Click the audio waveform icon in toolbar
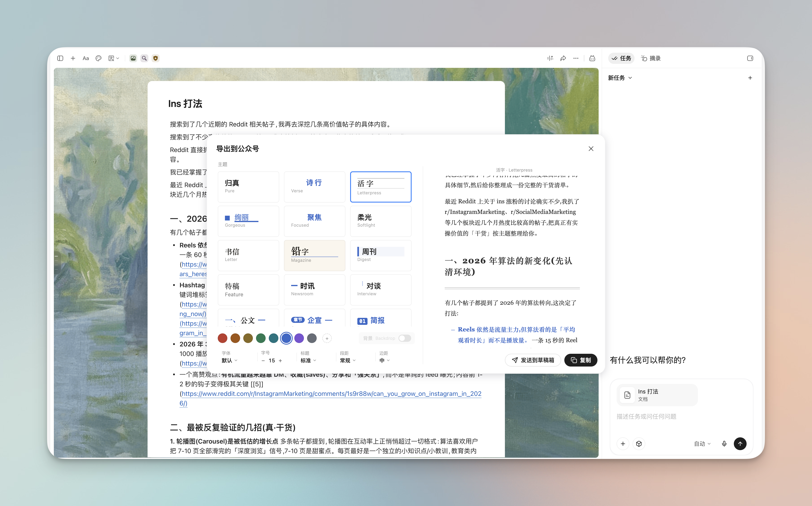 pos(550,58)
